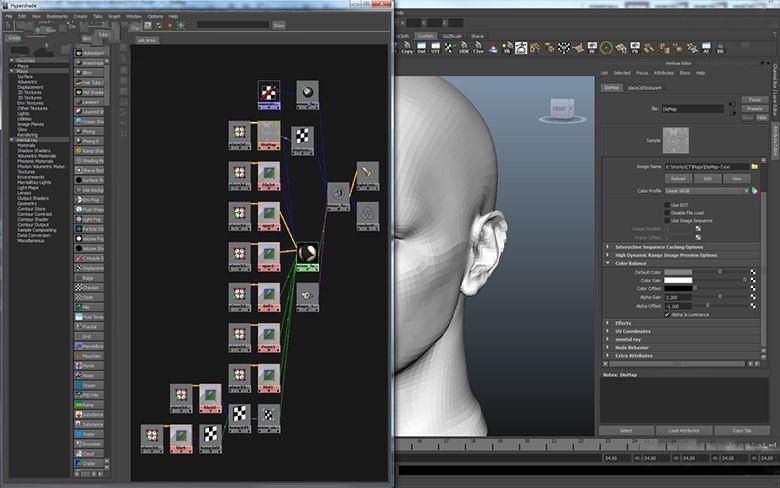Click the View button below Image Name
This screenshot has width=780, height=488.
(737, 178)
